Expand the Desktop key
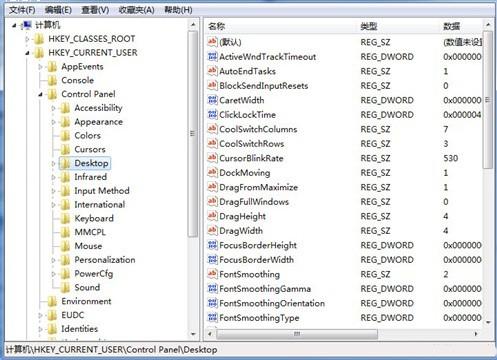 coord(53,163)
